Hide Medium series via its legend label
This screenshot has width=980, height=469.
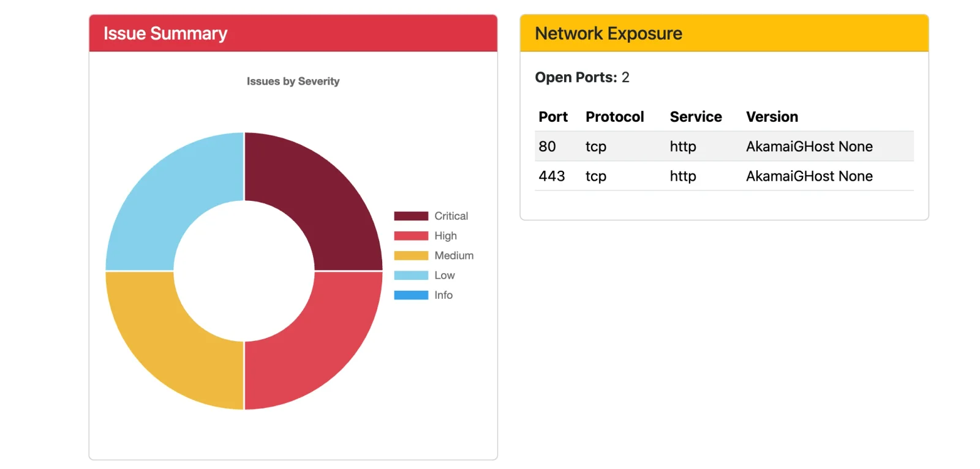(x=454, y=255)
